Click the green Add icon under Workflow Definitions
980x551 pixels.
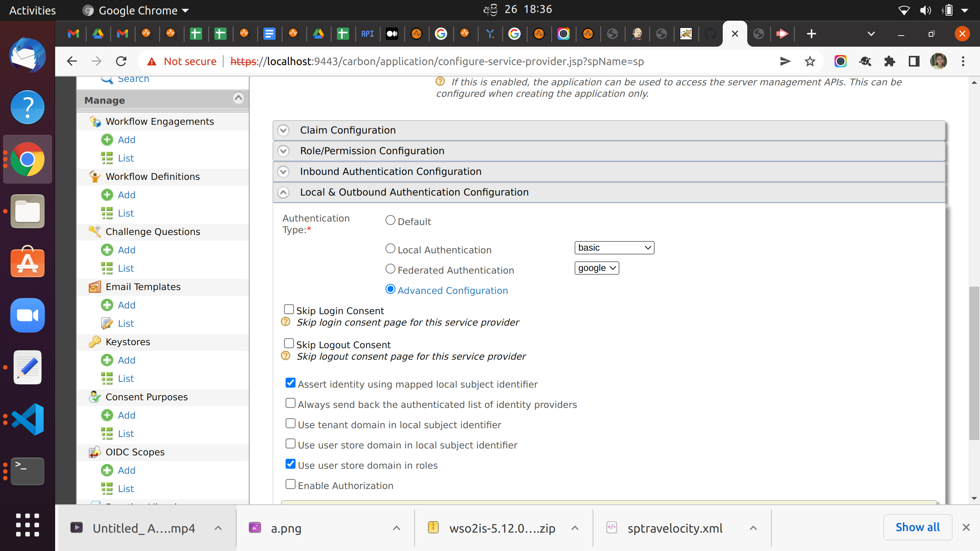pyautogui.click(x=107, y=195)
